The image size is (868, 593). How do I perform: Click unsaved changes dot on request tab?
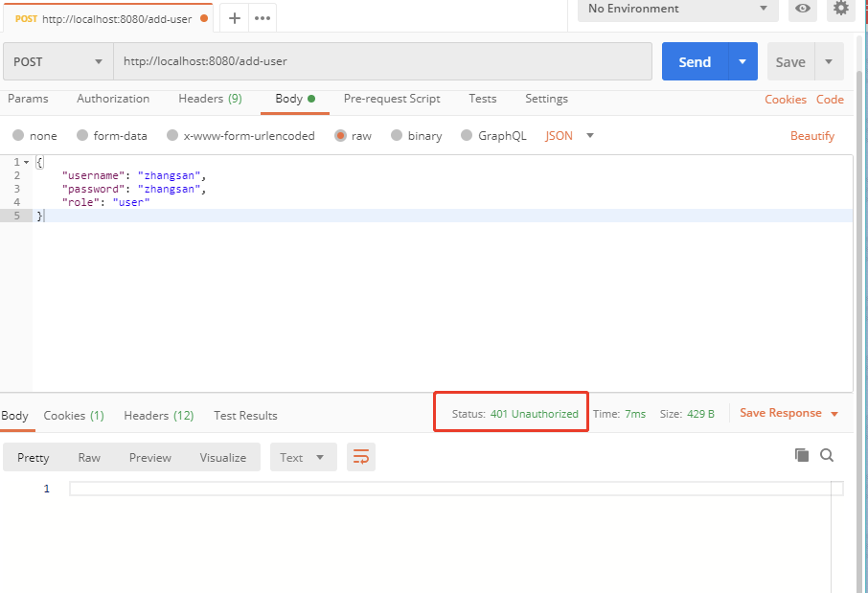point(204,18)
